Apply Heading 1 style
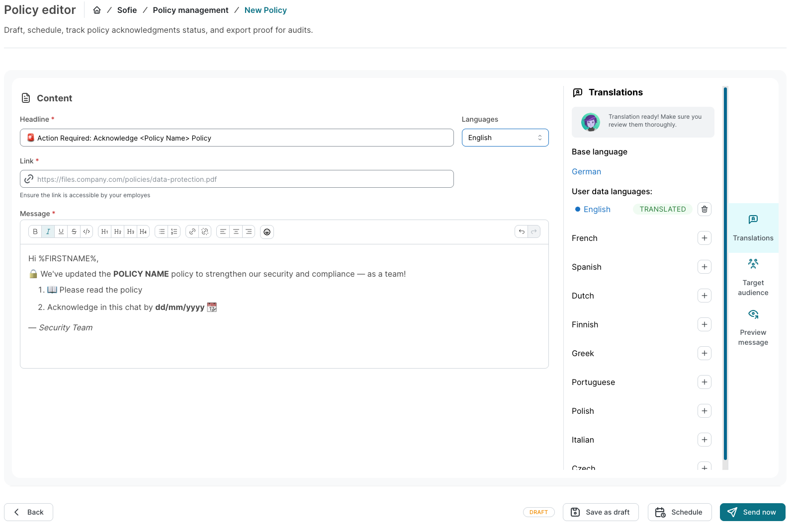The width and height of the screenshot is (796, 532). coord(105,231)
